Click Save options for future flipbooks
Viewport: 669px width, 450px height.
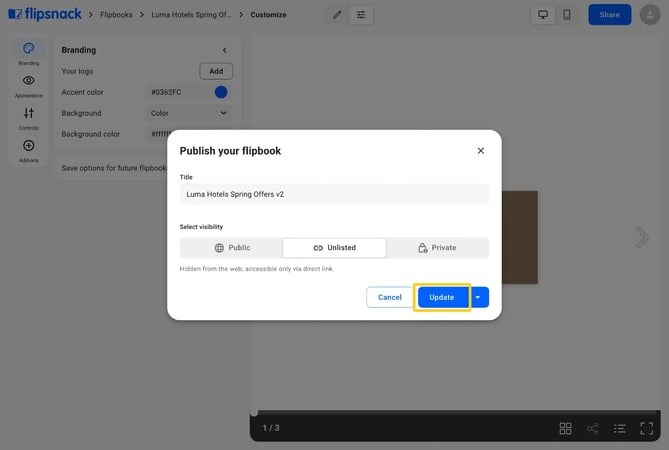click(113, 168)
